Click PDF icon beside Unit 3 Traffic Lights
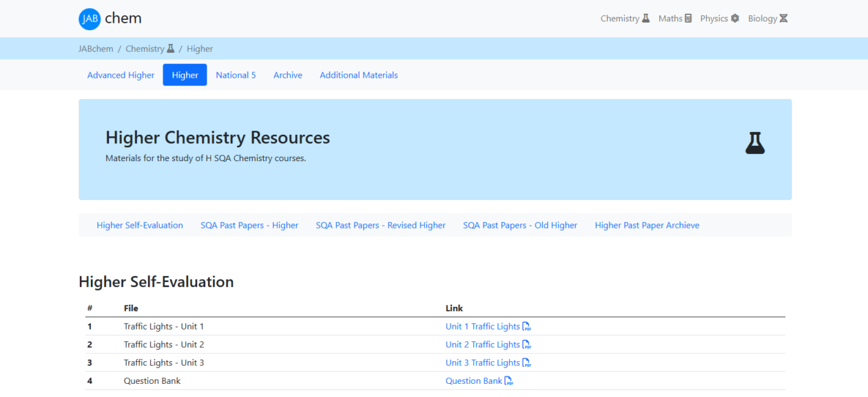 point(527,363)
